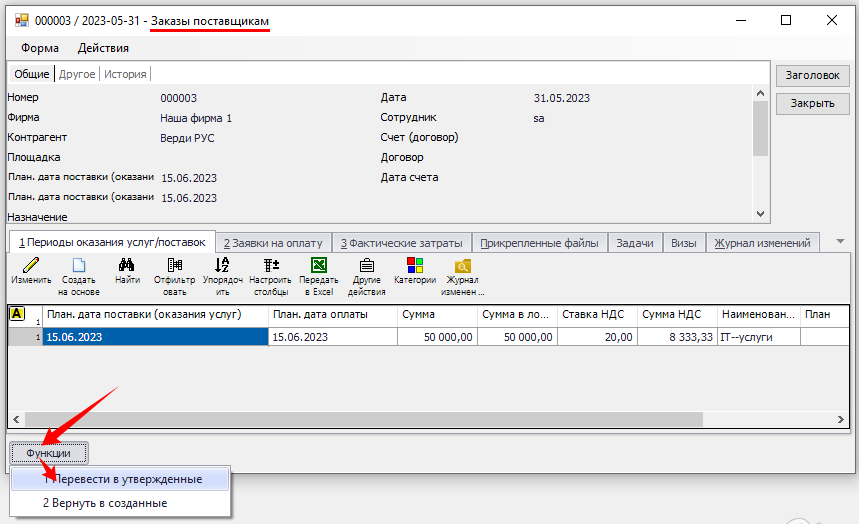This screenshot has height=524, width=859.
Task: Click the Закрыть button
Action: click(x=812, y=103)
